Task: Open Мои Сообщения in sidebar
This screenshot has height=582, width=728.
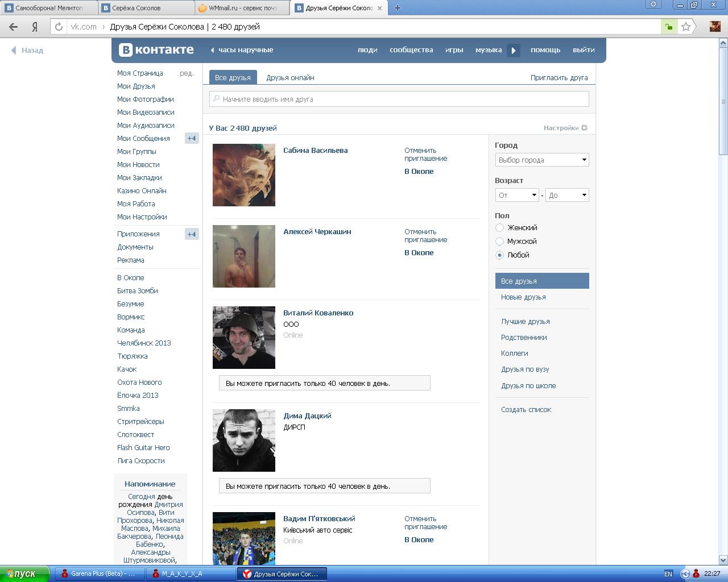Action: [x=143, y=139]
